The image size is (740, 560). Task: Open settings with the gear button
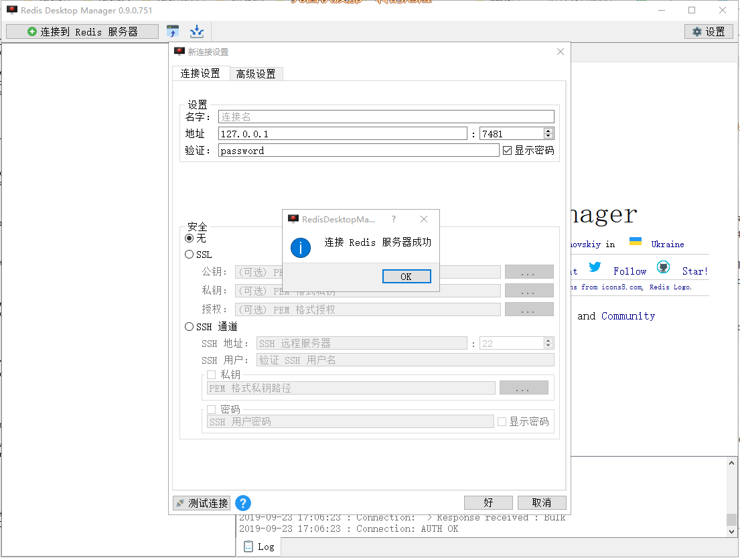709,31
